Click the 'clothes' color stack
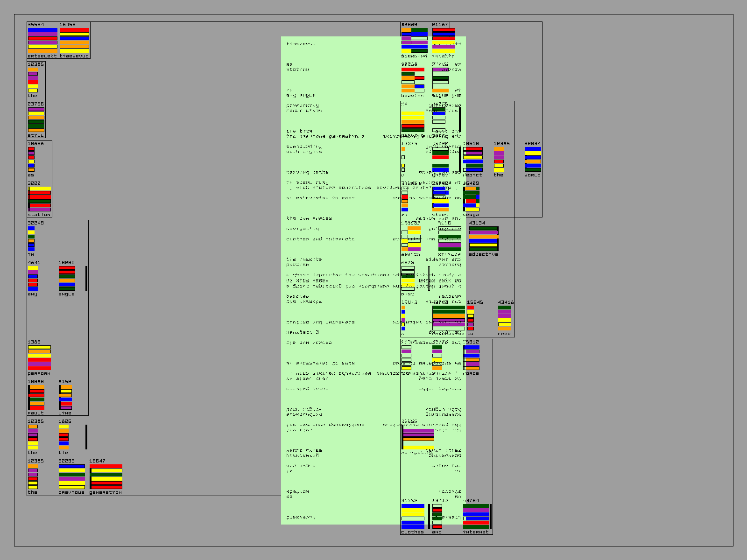This screenshot has height=560, width=747. pyautogui.click(x=413, y=516)
